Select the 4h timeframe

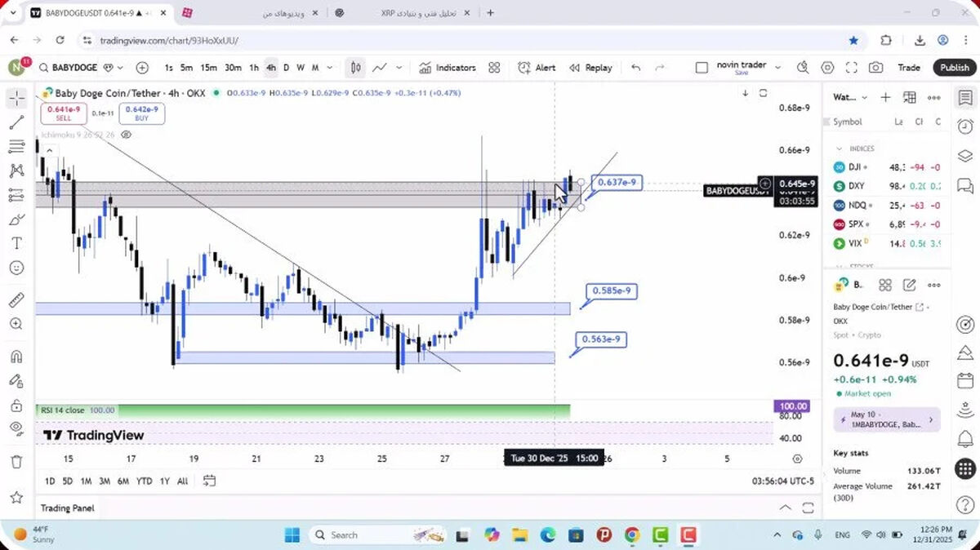pyautogui.click(x=270, y=68)
